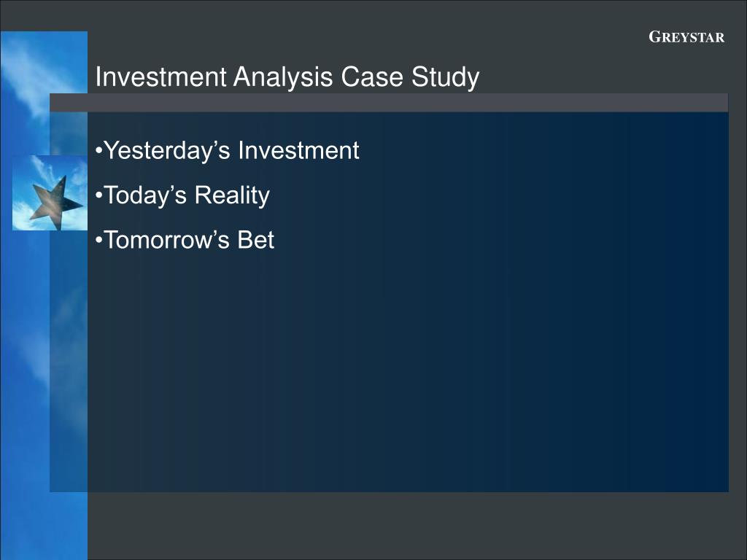Click the word Reality in second bullet
The image size is (747, 560).
click(232, 195)
